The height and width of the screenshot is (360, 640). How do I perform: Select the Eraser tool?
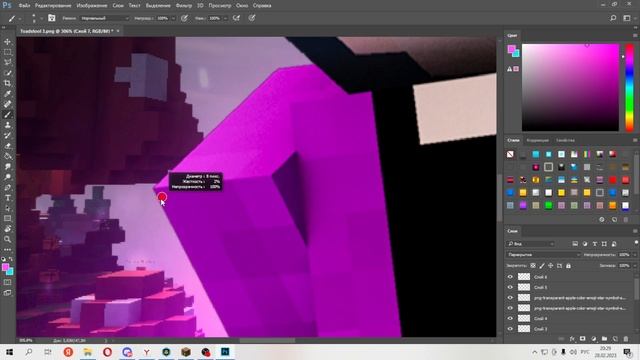pyautogui.click(x=7, y=146)
